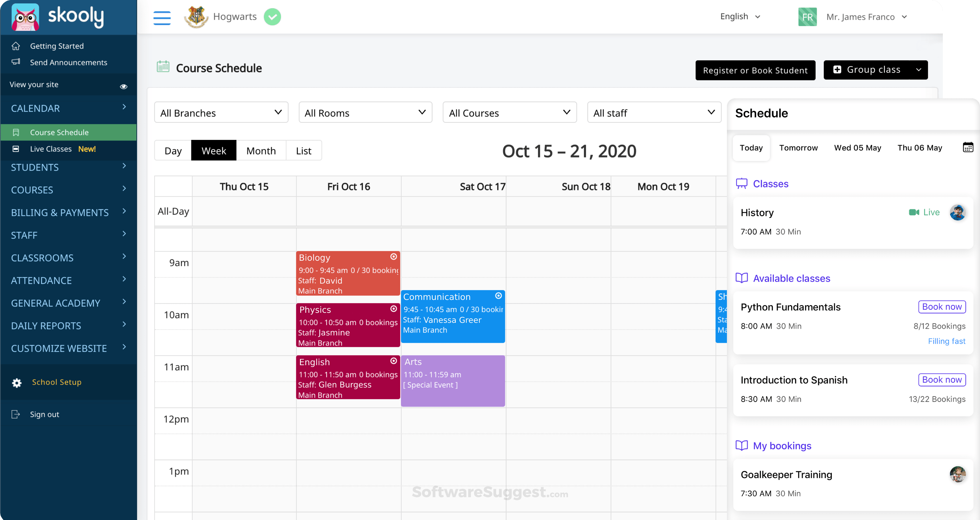Image resolution: width=980 pixels, height=520 pixels.
Task: Open the hamburger menu icon
Action: pyautogui.click(x=162, y=17)
